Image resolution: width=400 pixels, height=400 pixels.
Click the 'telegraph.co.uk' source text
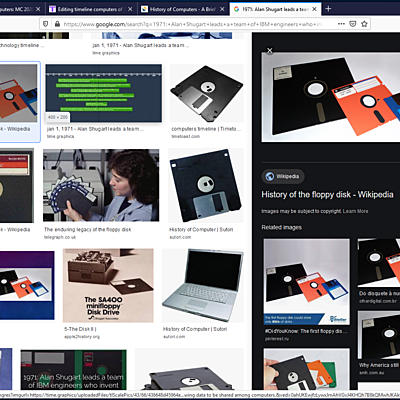pyautogui.click(x=60, y=237)
